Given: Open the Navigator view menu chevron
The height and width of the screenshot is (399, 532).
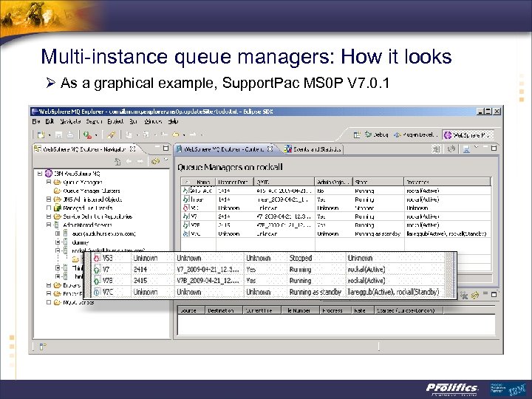Looking at the screenshot, I should pos(166,160).
